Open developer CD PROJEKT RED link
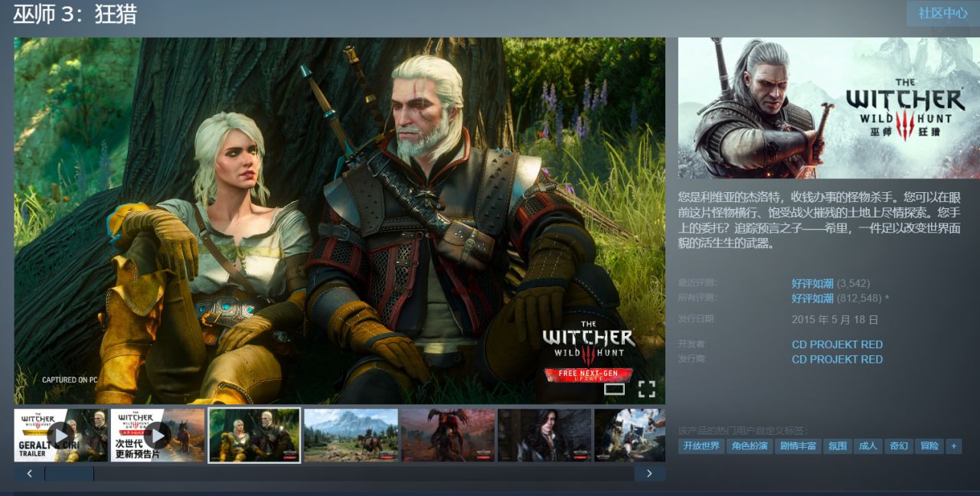980x496 pixels. (837, 344)
